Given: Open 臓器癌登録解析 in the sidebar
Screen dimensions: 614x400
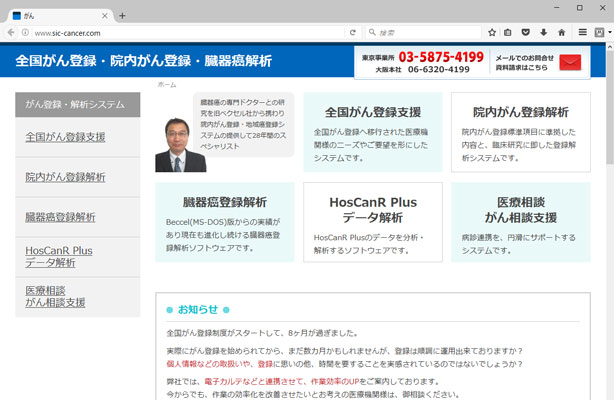Looking at the screenshot, I should [x=60, y=217].
